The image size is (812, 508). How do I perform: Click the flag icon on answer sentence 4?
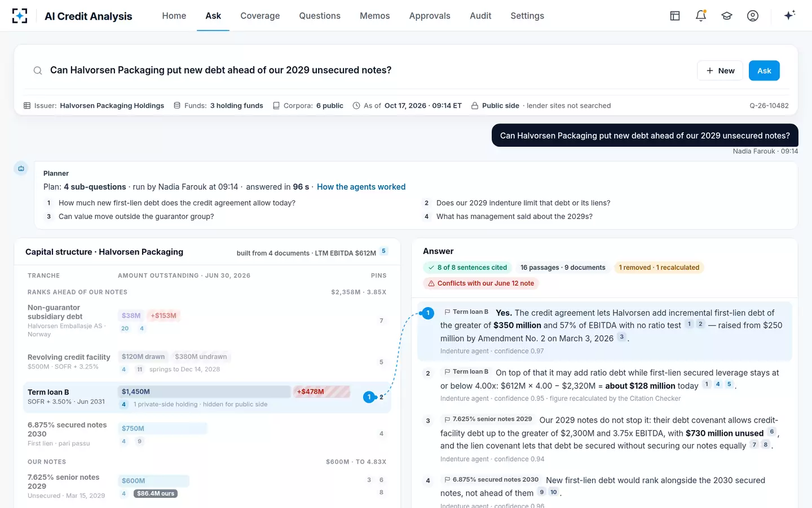[447, 480]
